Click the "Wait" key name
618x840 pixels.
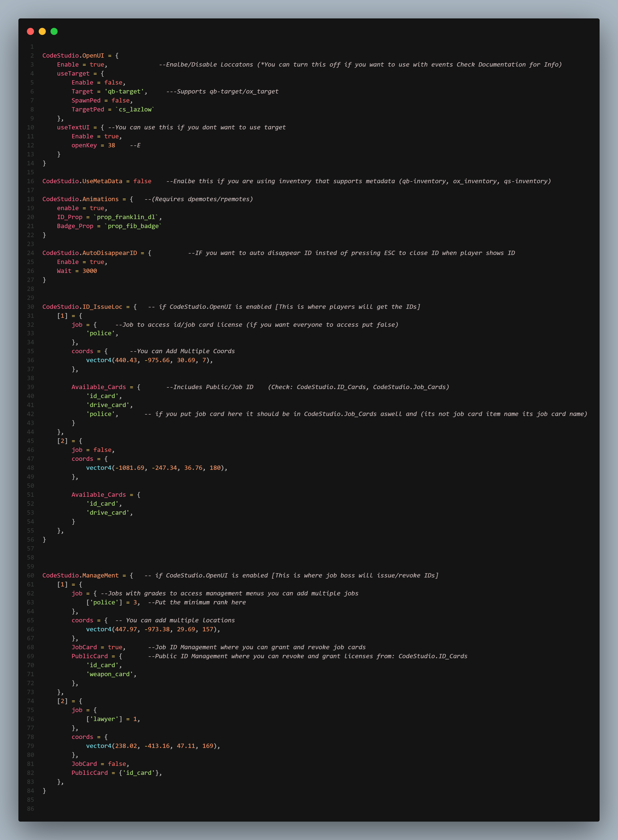point(64,271)
